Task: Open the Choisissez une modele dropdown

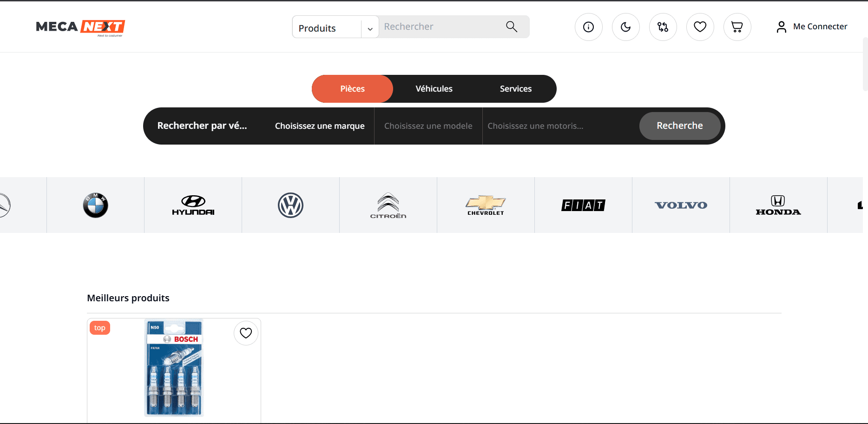Action: (428, 126)
